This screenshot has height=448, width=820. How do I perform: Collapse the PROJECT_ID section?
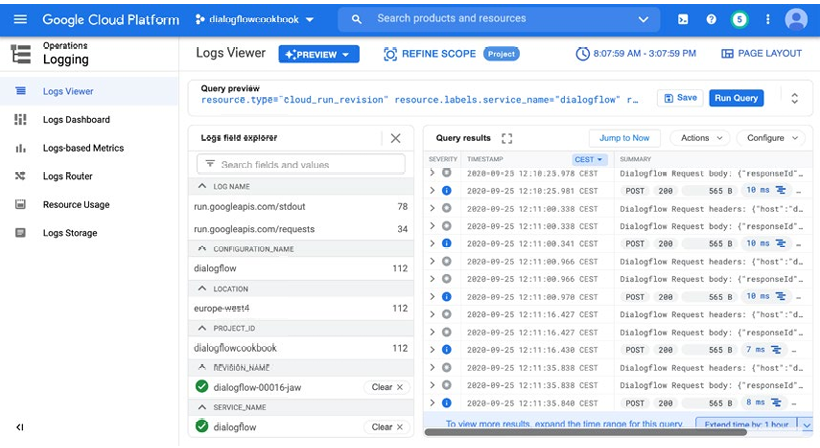pyautogui.click(x=202, y=328)
